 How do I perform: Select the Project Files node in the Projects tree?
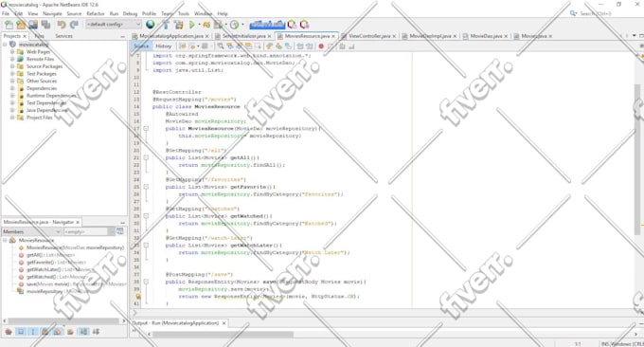click(40, 118)
